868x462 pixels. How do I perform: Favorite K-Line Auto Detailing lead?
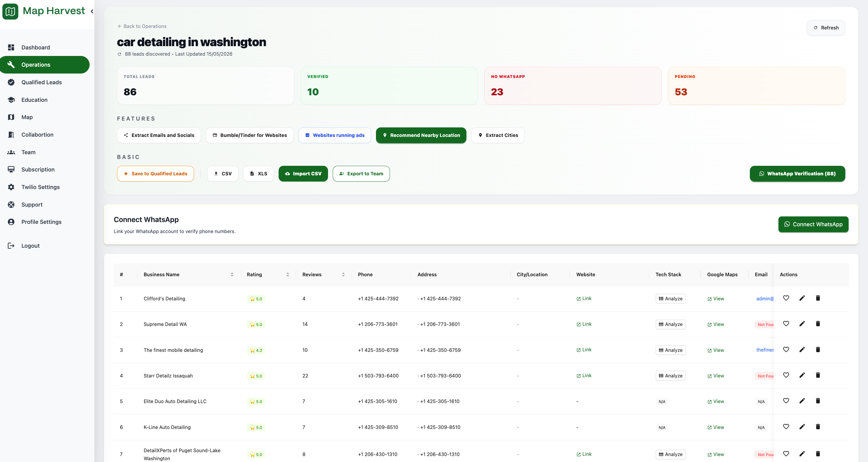pyautogui.click(x=786, y=427)
